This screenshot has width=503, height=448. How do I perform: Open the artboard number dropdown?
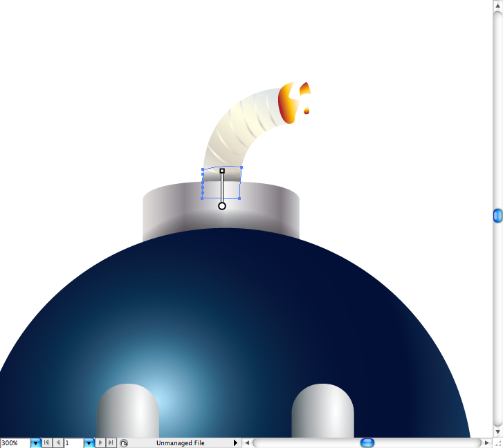[89, 442]
